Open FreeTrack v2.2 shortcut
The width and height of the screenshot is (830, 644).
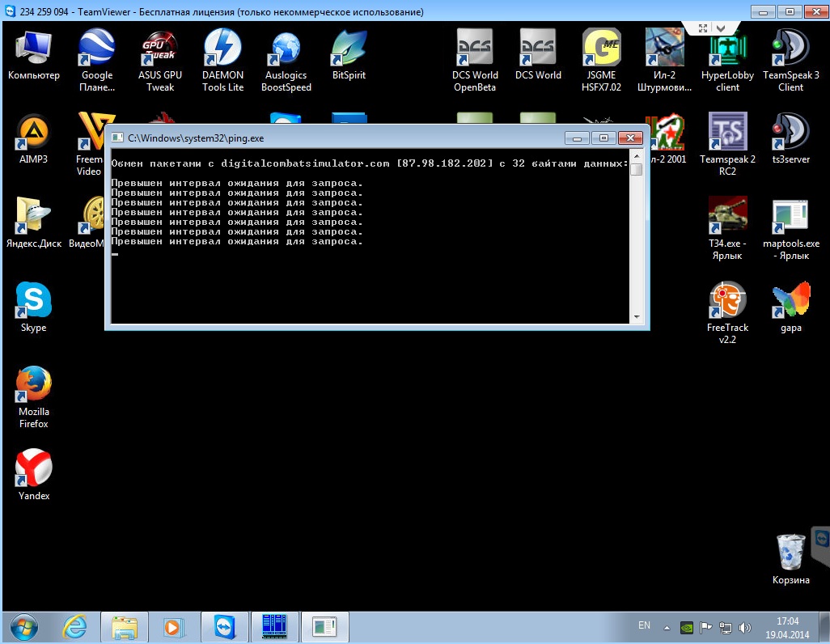pyautogui.click(x=727, y=312)
